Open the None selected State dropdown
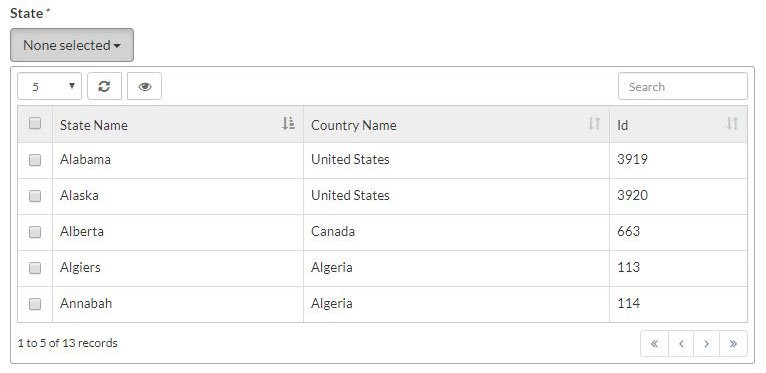 tap(72, 45)
